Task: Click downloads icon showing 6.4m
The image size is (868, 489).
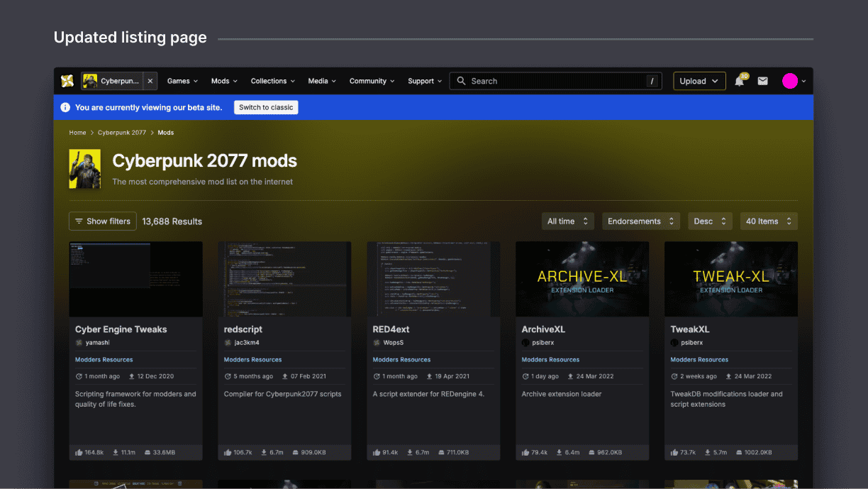Action: coord(560,452)
